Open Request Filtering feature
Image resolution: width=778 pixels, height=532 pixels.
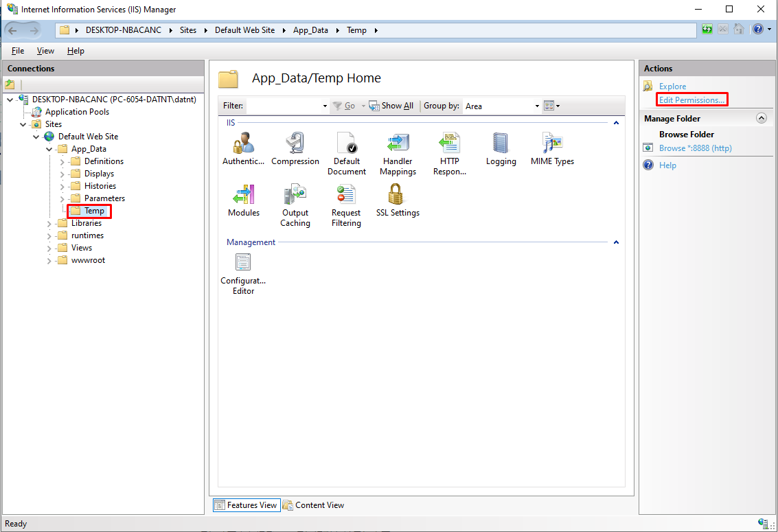coord(346,205)
